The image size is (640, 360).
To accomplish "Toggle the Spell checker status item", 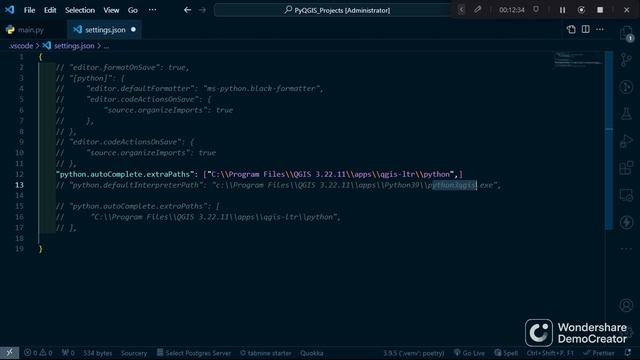I will (x=506, y=353).
